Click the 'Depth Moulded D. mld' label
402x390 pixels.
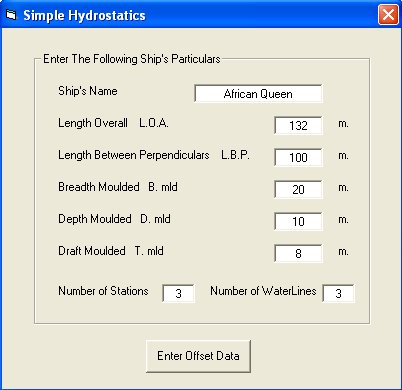pyautogui.click(x=114, y=219)
